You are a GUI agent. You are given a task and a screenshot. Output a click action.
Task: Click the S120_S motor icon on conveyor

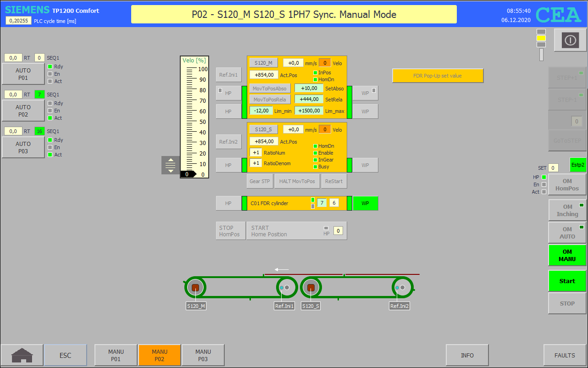pos(311,288)
